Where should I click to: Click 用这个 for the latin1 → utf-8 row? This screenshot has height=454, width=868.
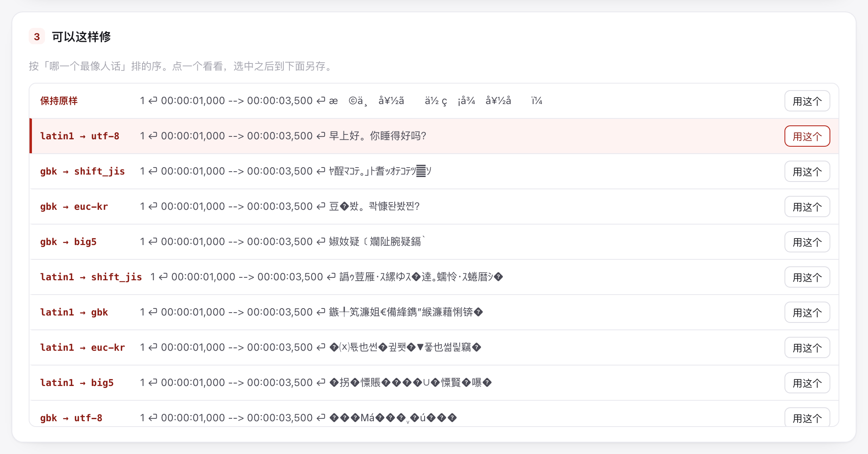click(x=807, y=136)
